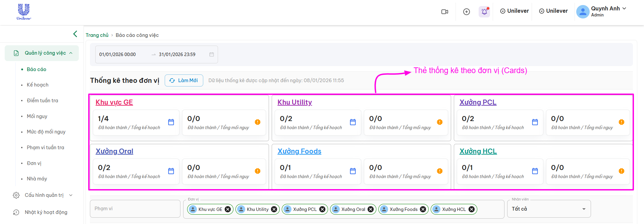
Task: Click the plus circle add icon
Action: coord(466,12)
